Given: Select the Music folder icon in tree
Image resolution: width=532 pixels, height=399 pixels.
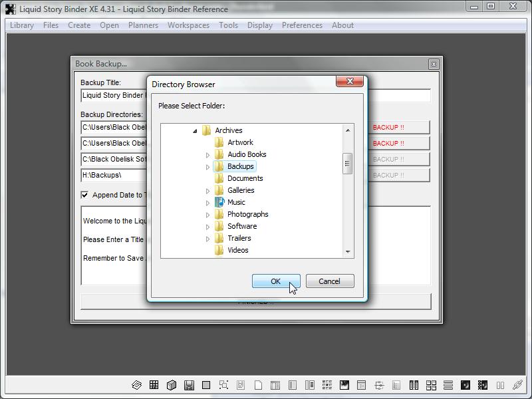Looking at the screenshot, I should point(219,202).
